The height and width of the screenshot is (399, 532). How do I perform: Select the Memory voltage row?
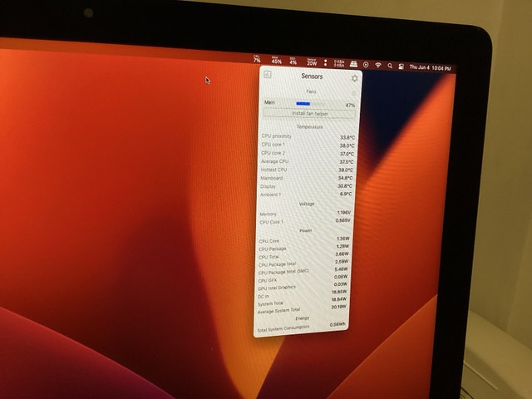click(x=305, y=214)
